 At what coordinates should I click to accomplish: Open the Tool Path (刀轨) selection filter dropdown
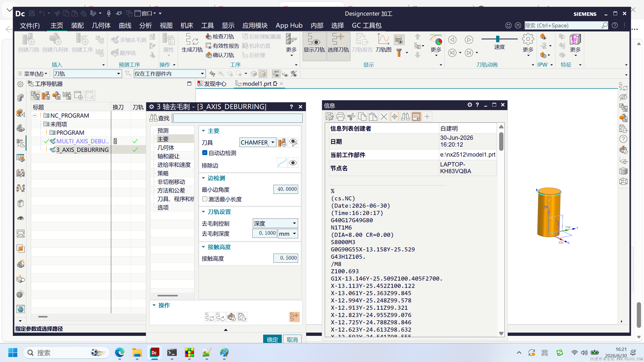pyautogui.click(x=118, y=74)
